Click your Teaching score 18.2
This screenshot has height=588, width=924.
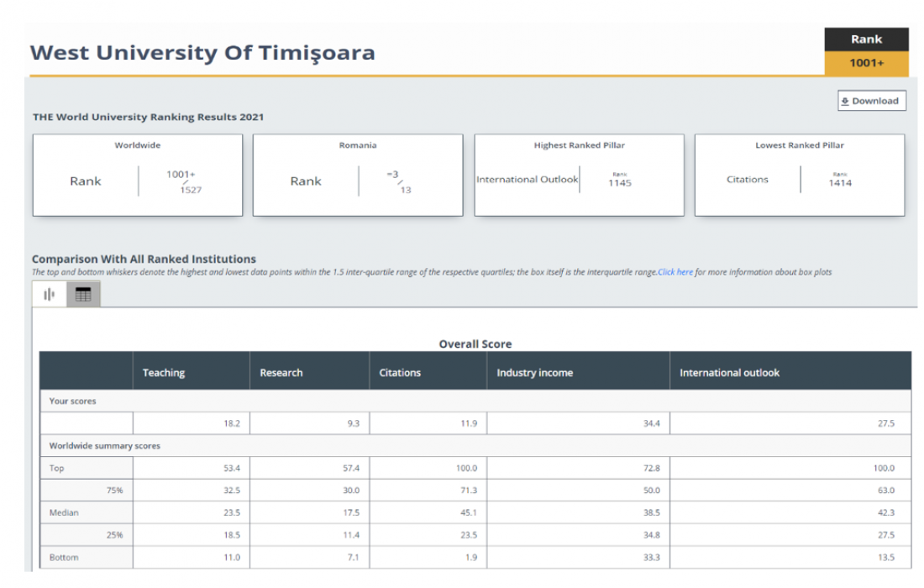coord(232,423)
